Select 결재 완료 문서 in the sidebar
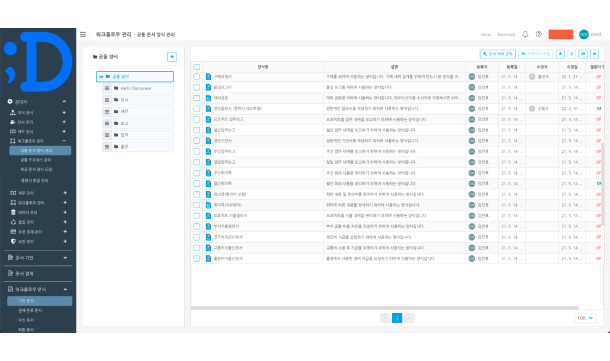The height and width of the screenshot is (361, 610). click(x=30, y=310)
